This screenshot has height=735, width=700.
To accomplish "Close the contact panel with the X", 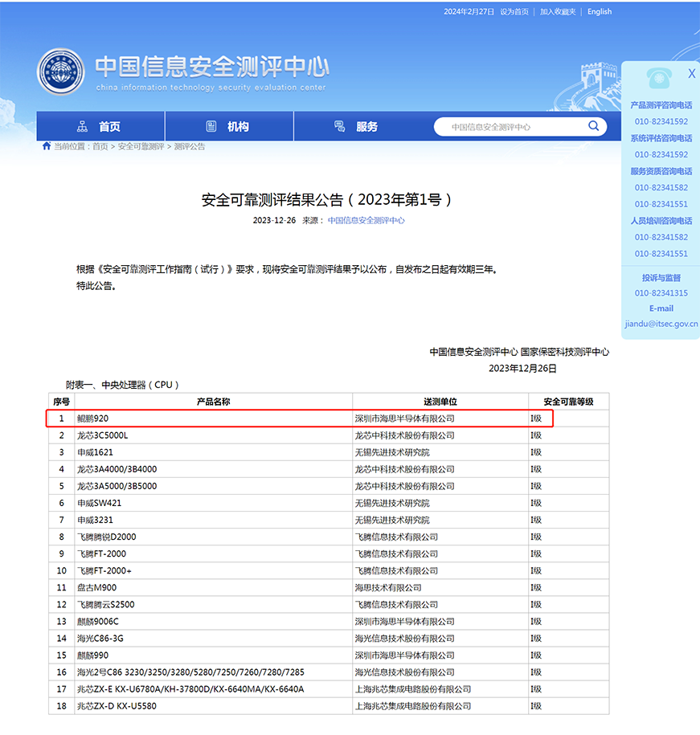I will point(691,74).
